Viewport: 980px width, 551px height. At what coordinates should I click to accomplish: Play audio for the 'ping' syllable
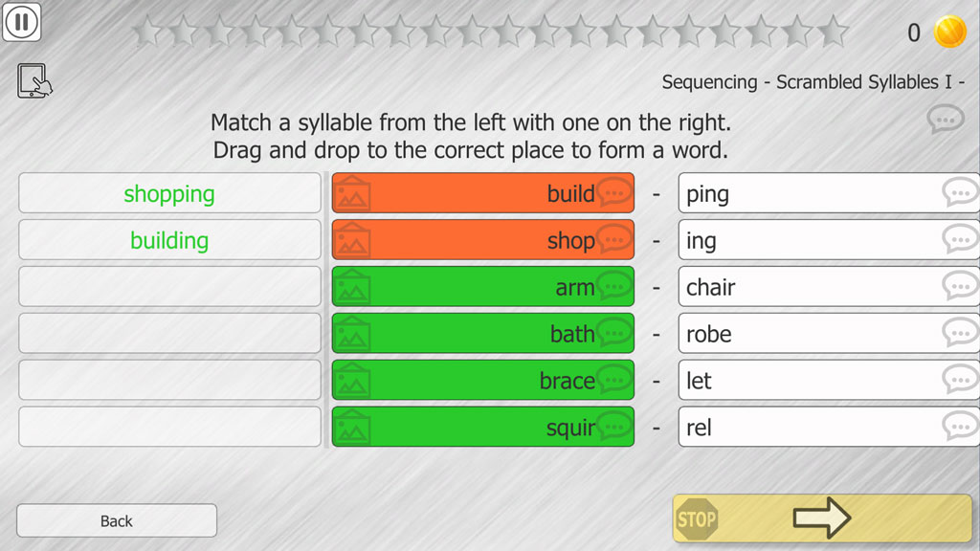(x=960, y=193)
